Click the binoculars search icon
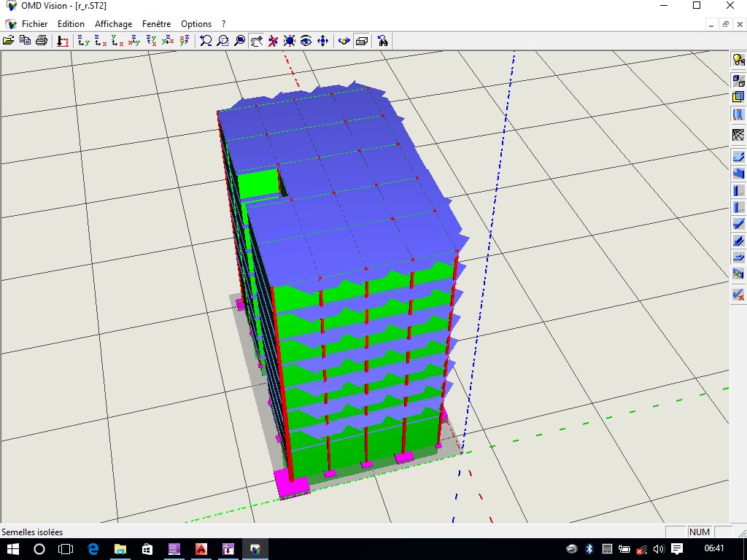This screenshot has height=560, width=747. point(382,41)
